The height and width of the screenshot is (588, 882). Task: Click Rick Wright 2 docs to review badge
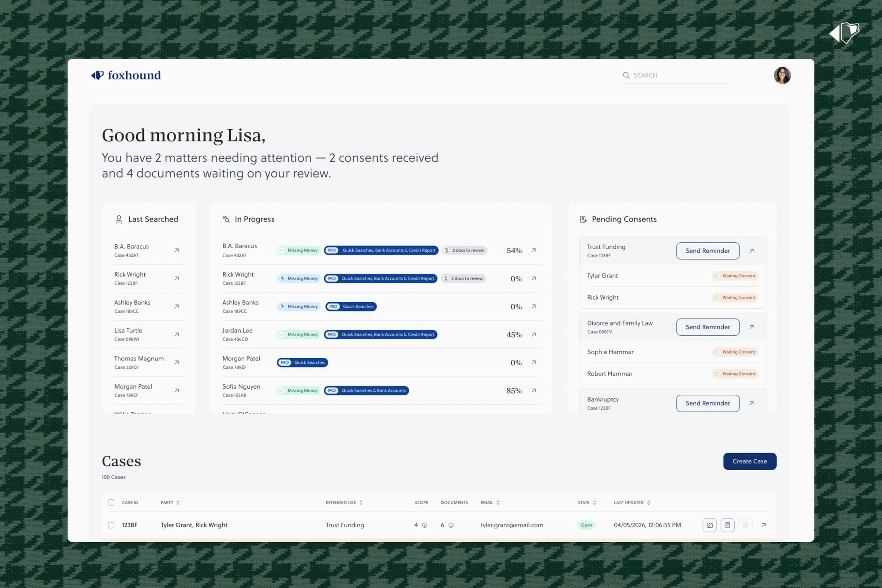pos(463,278)
